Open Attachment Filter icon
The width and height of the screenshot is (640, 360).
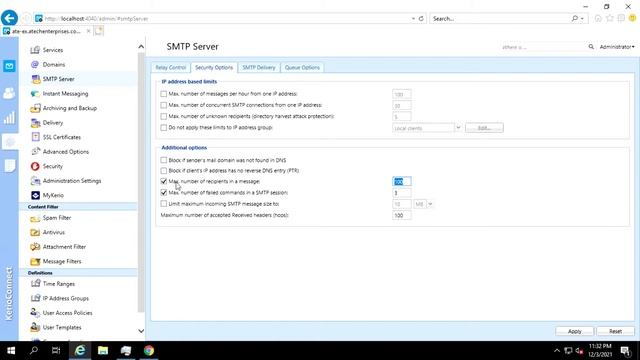35,247
